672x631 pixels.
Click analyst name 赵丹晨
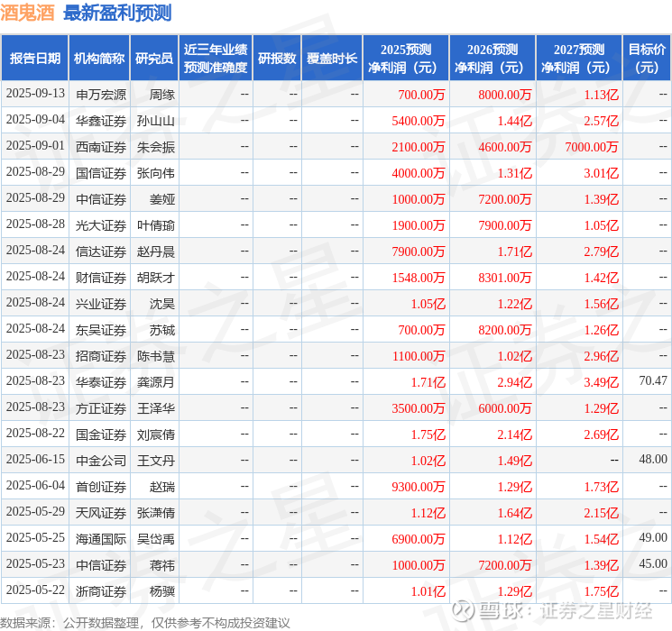tap(155, 251)
